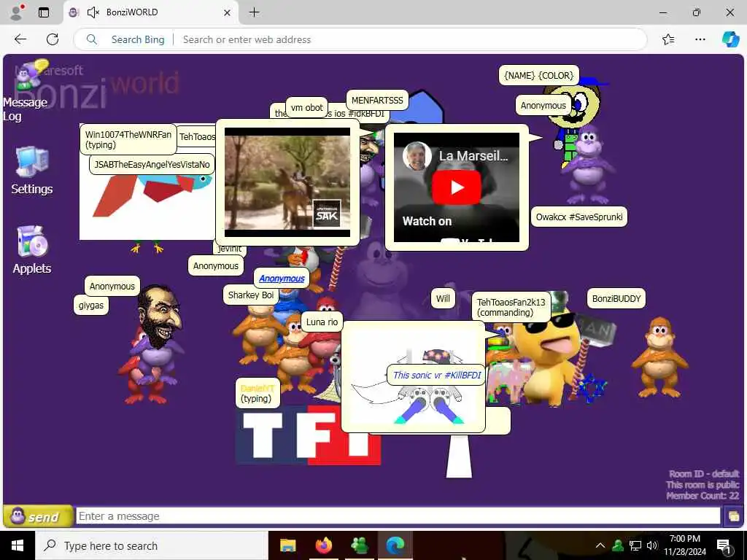Image resolution: width=747 pixels, height=560 pixels.
Task: Click the send button with Bonzi face
Action: click(x=38, y=516)
